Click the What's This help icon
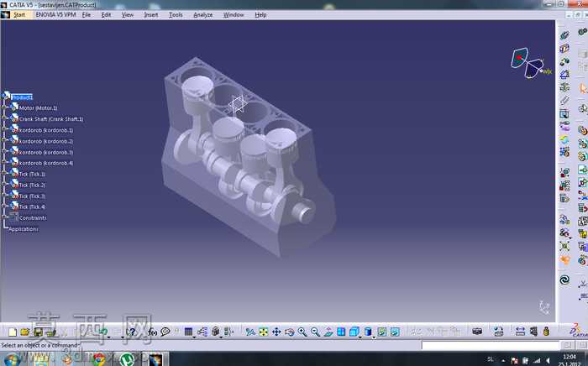Viewport: 588px width, 366px height. point(132,332)
